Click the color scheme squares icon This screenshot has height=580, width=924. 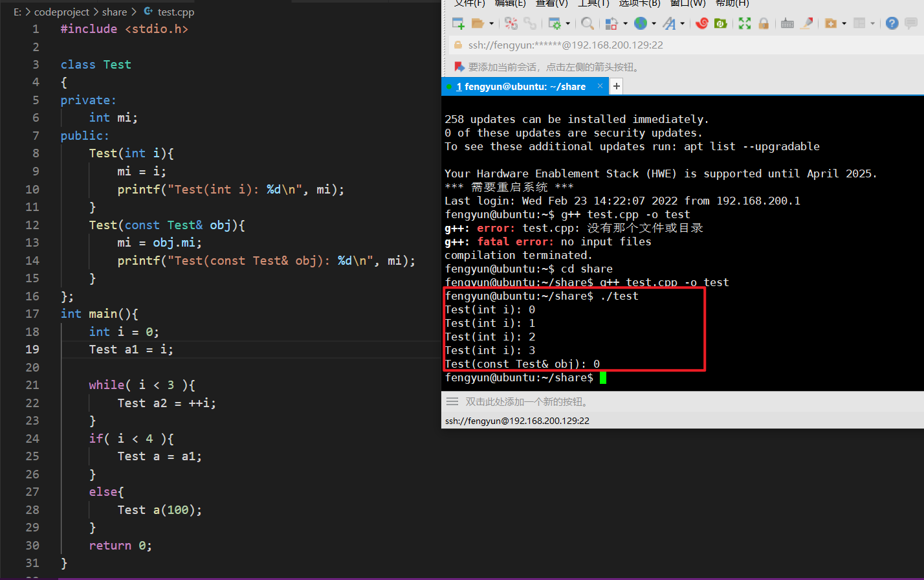click(611, 23)
